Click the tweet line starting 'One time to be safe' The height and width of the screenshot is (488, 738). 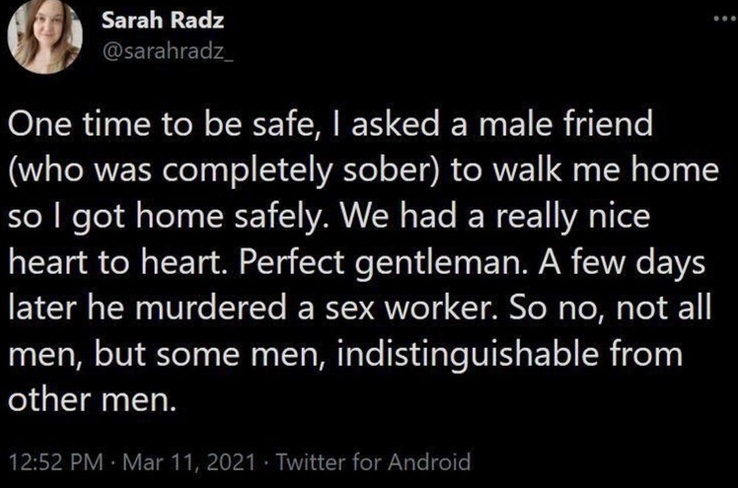(x=331, y=124)
